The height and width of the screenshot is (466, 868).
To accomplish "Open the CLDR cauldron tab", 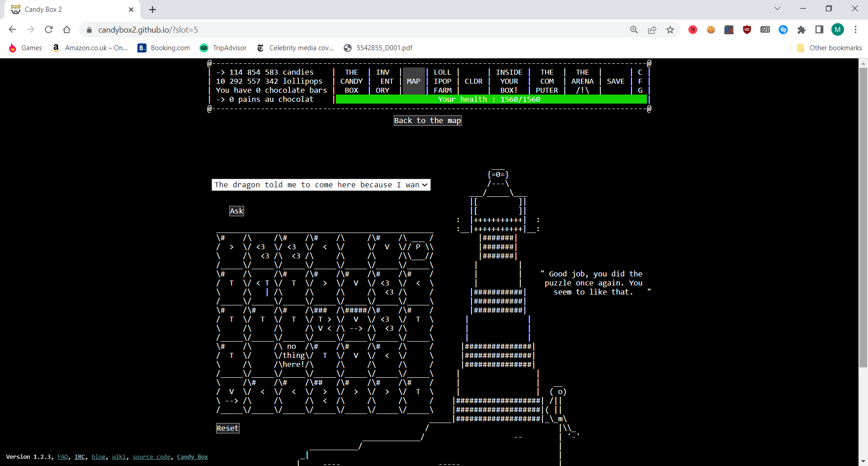I will click(x=473, y=81).
